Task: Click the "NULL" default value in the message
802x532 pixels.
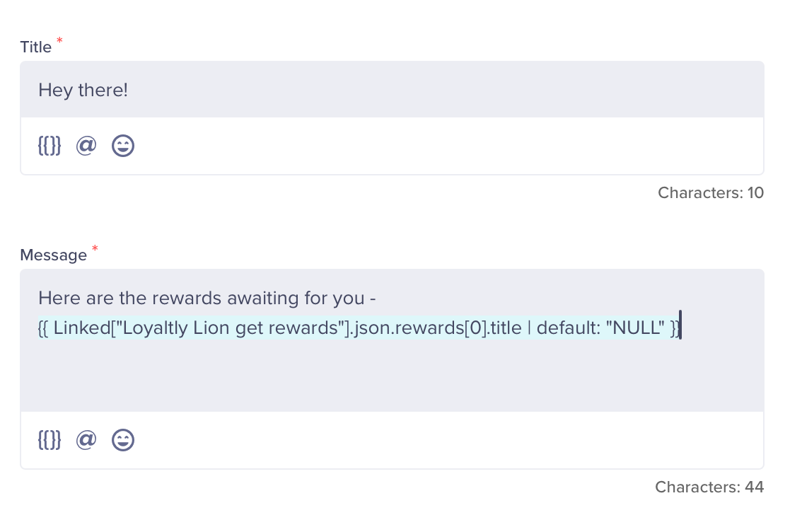Action: click(635, 328)
